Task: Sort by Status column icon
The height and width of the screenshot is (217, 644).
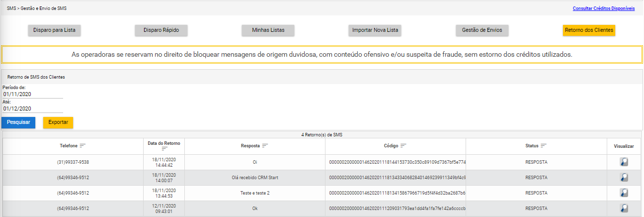Action: (x=544, y=146)
